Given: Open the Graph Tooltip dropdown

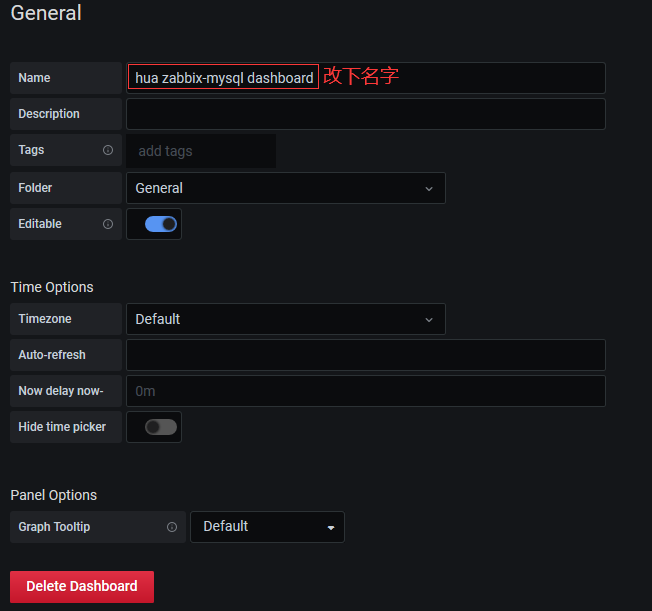Looking at the screenshot, I should click(267, 527).
